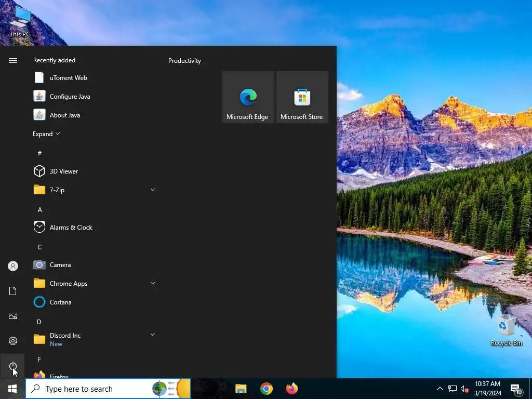Launch Google Chrome from taskbar
532x399 pixels.
tap(267, 389)
